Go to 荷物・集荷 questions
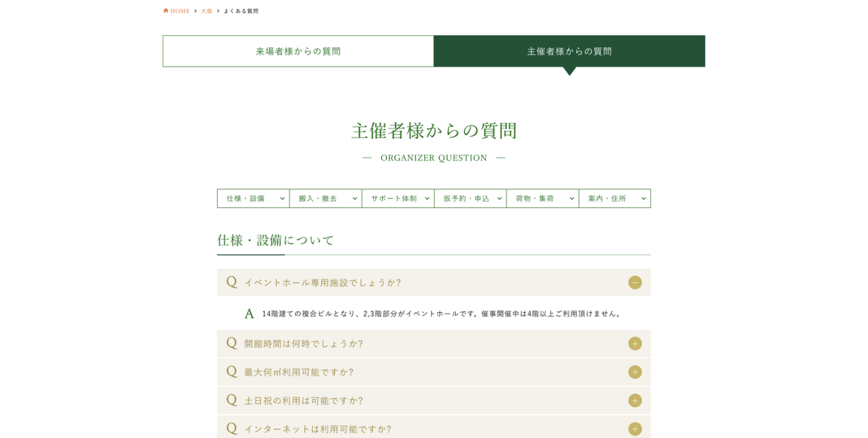This screenshot has height=438, width=868. point(542,198)
